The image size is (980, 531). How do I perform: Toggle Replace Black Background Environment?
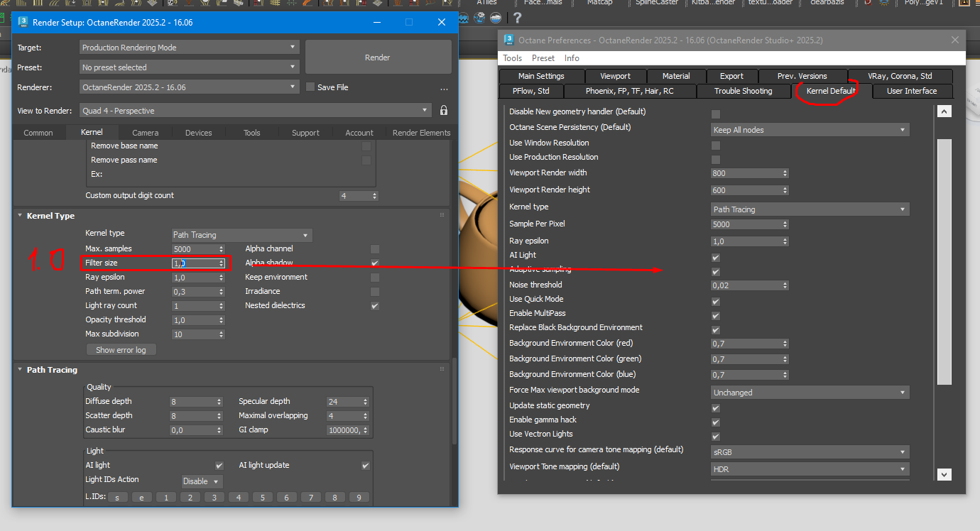click(x=716, y=330)
